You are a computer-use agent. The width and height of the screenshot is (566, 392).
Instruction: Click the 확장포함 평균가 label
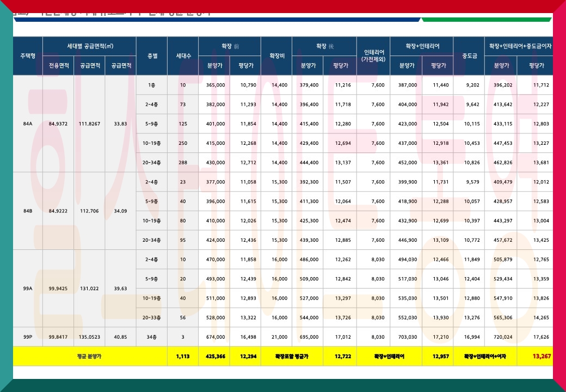coord(292,356)
